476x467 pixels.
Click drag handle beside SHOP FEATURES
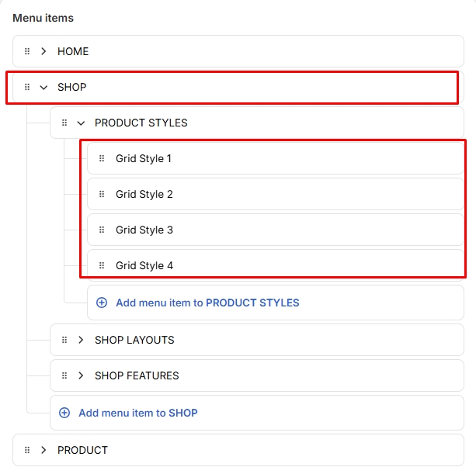click(64, 375)
